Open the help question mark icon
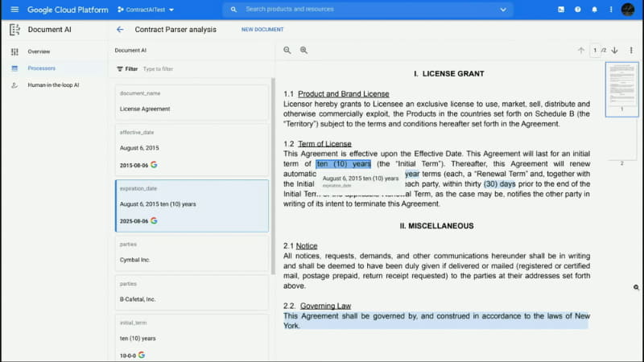This screenshot has height=362, width=644. click(578, 10)
